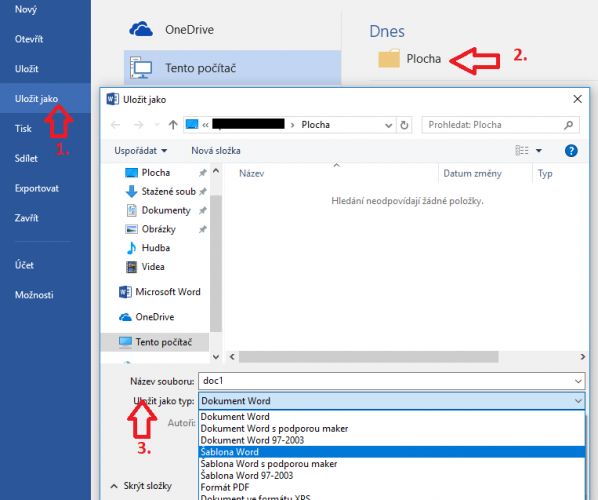This screenshot has width=598, height=500.
Task: Select Plocha in the navigation pane
Action: click(x=156, y=173)
